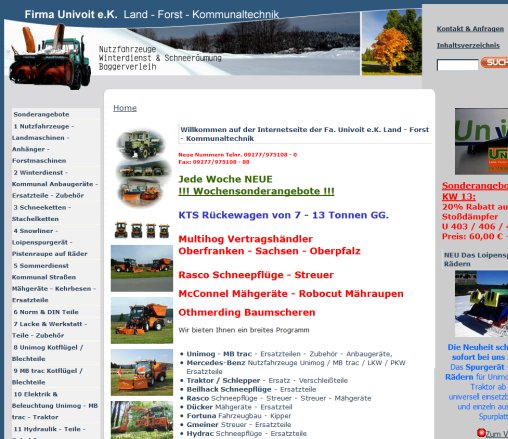Click the 20% Rabatt Stoßdämpfer offer text

point(475,222)
